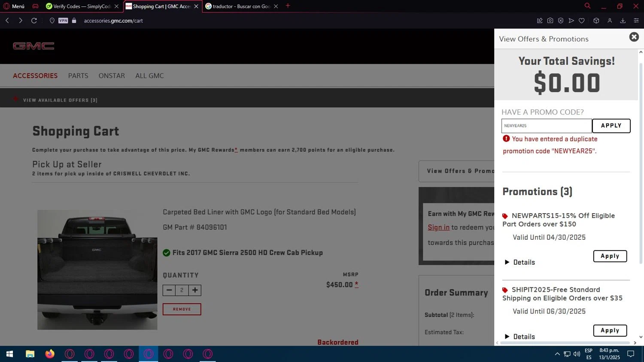Remove the bed liner from cart
This screenshot has width=644, height=362.
coord(182,309)
